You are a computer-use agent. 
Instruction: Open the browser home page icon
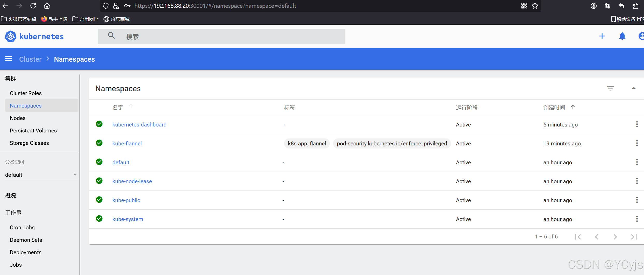click(x=47, y=6)
